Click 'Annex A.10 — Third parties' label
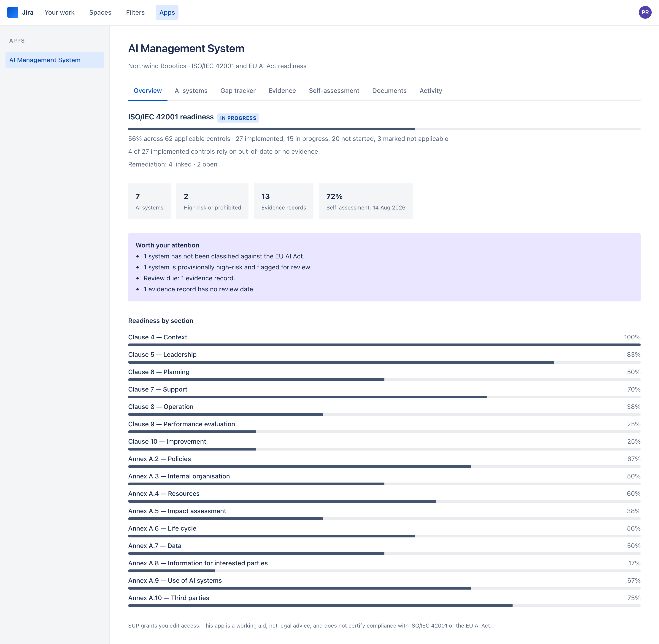 pos(169,598)
